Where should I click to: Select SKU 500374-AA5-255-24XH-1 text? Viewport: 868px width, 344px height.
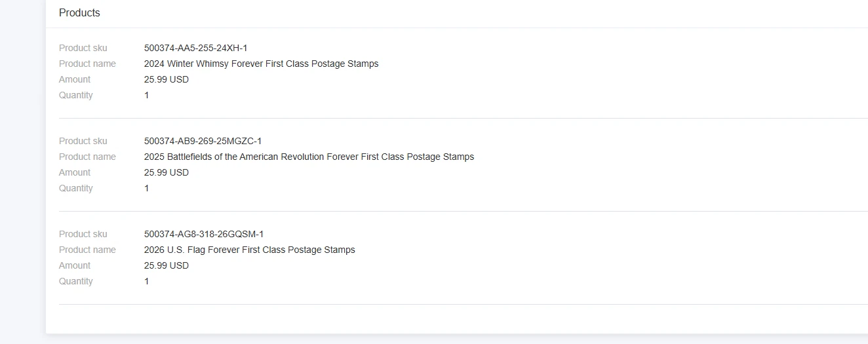click(195, 48)
